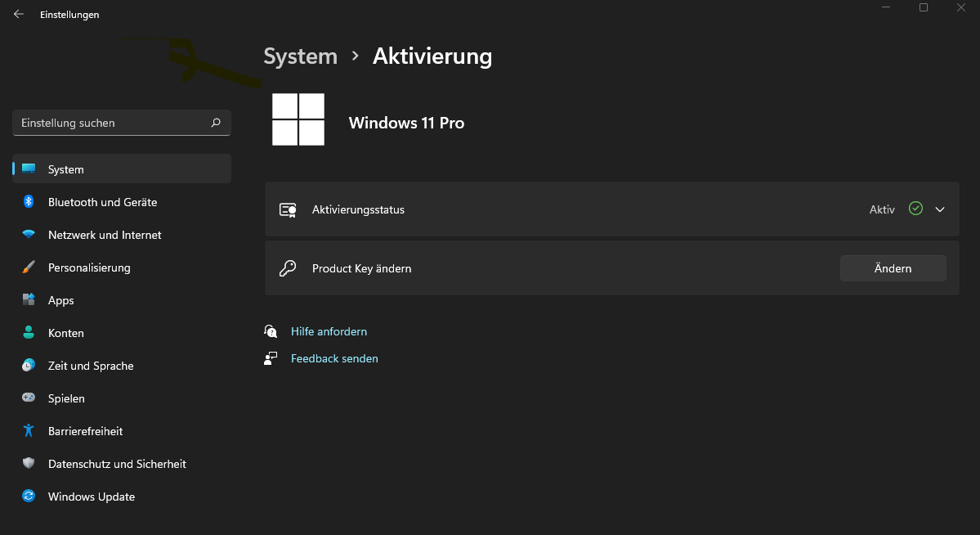Click the Hilfe anfordern help icon
Screen dimensions: 980x535
pos(271,331)
